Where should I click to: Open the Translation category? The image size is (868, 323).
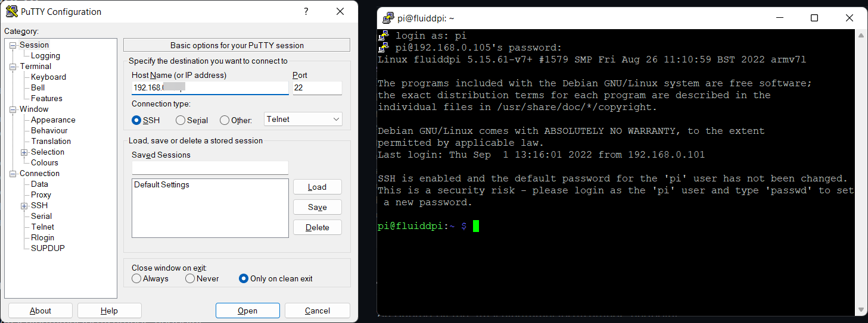[x=51, y=141]
